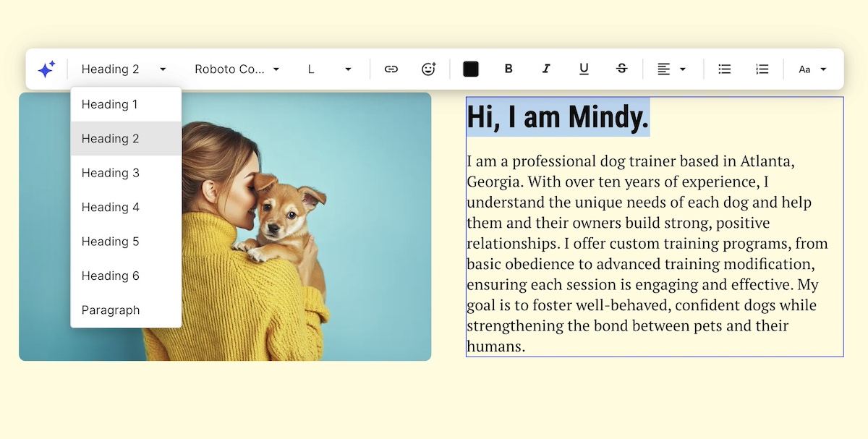Open the black text color swatch

click(x=471, y=69)
